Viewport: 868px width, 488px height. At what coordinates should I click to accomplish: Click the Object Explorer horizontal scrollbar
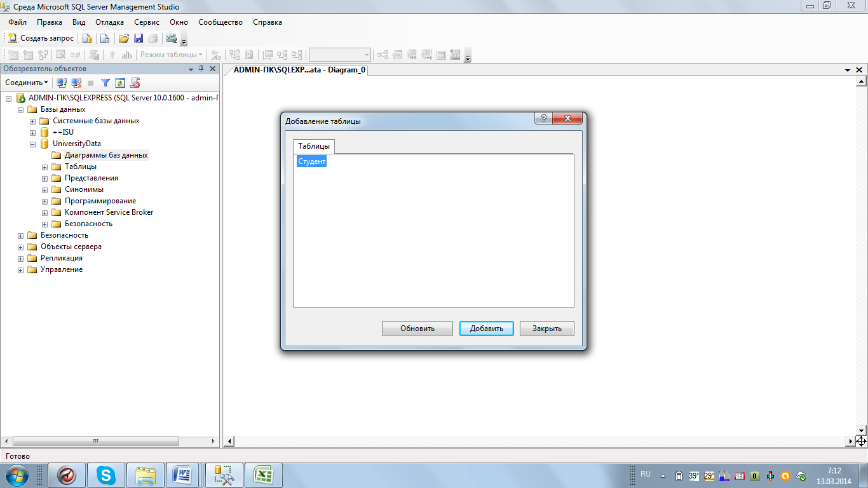96,441
